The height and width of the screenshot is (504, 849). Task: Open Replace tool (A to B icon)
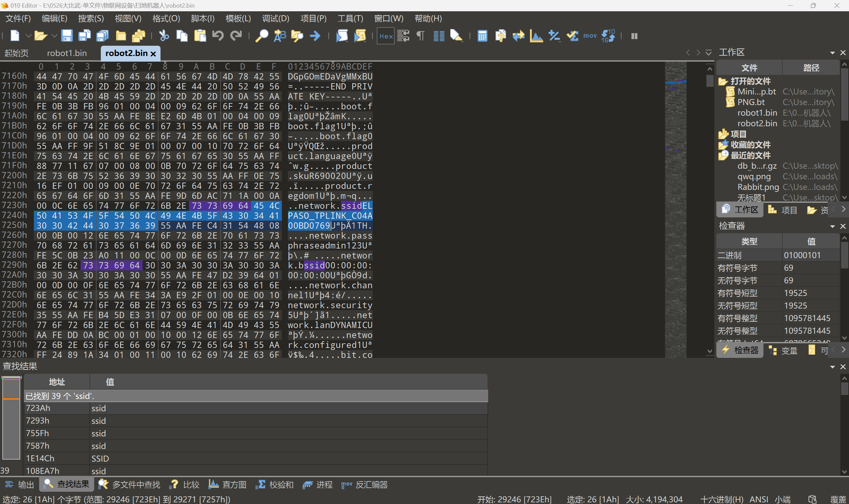[x=280, y=36]
